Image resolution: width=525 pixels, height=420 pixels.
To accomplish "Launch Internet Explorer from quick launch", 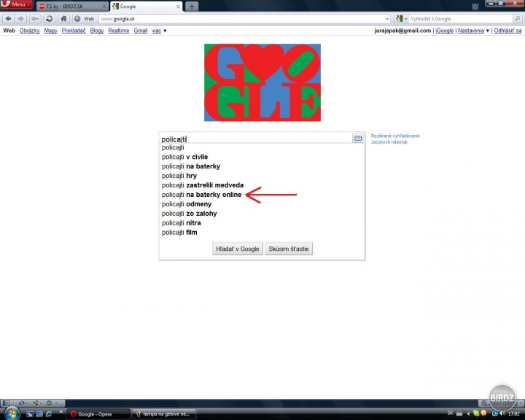I will coord(49,414).
